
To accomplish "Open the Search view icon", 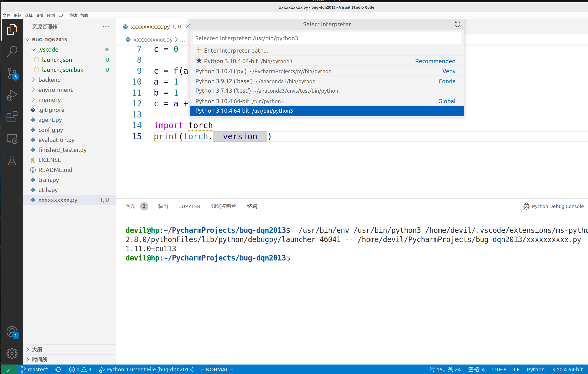I will [x=12, y=51].
